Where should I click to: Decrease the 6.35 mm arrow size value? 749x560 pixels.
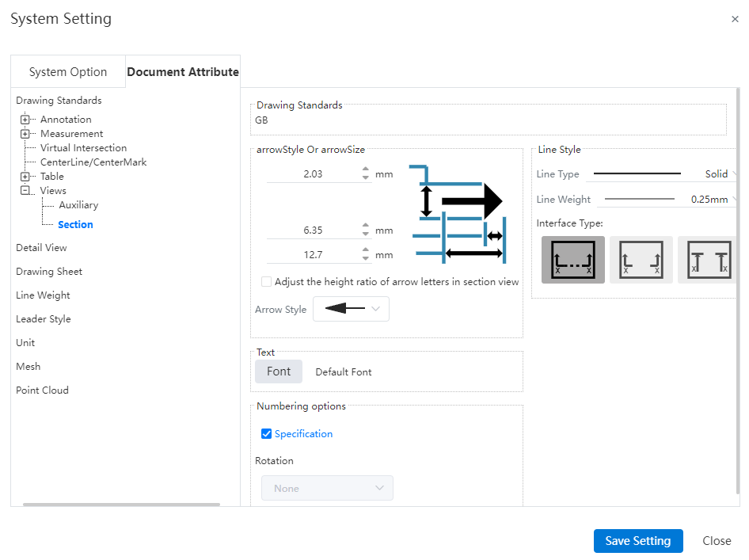tap(366, 234)
